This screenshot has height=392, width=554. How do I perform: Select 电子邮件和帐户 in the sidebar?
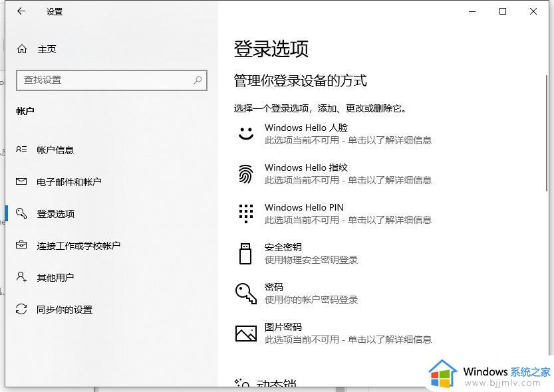tap(69, 181)
